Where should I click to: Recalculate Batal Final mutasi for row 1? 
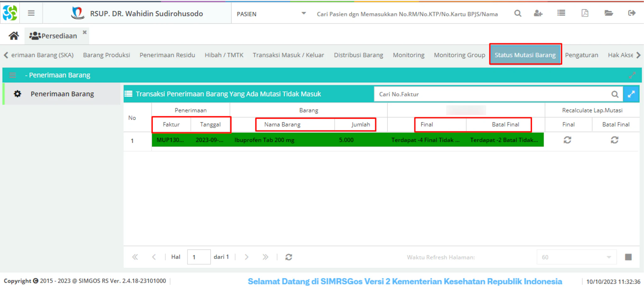pos(614,140)
